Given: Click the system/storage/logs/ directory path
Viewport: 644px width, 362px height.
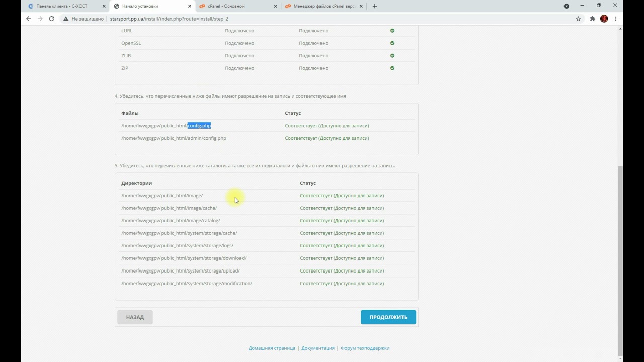Looking at the screenshot, I should point(177,246).
